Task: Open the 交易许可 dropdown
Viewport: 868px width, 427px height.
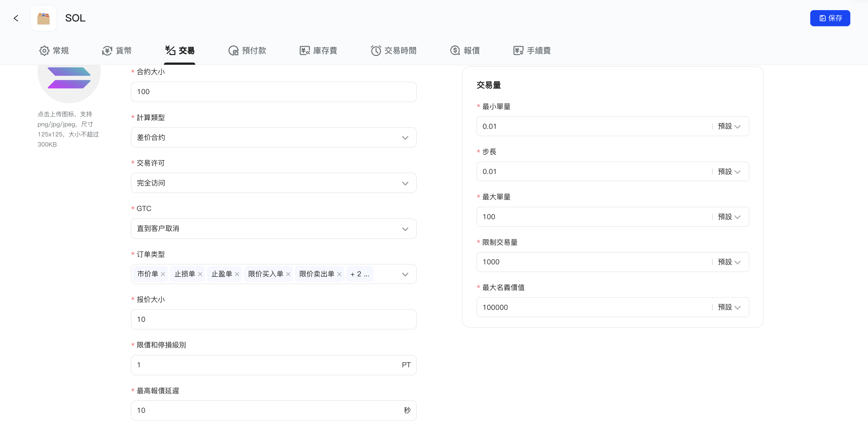Action: click(x=274, y=183)
